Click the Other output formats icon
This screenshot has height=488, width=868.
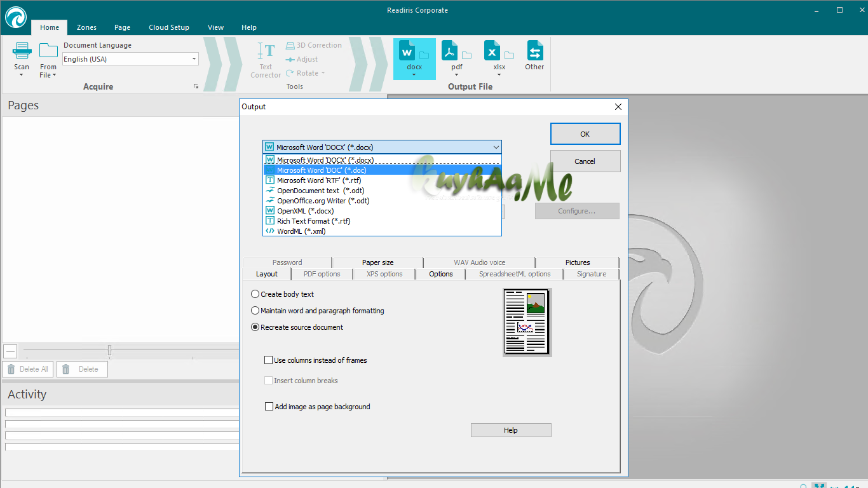(534, 51)
